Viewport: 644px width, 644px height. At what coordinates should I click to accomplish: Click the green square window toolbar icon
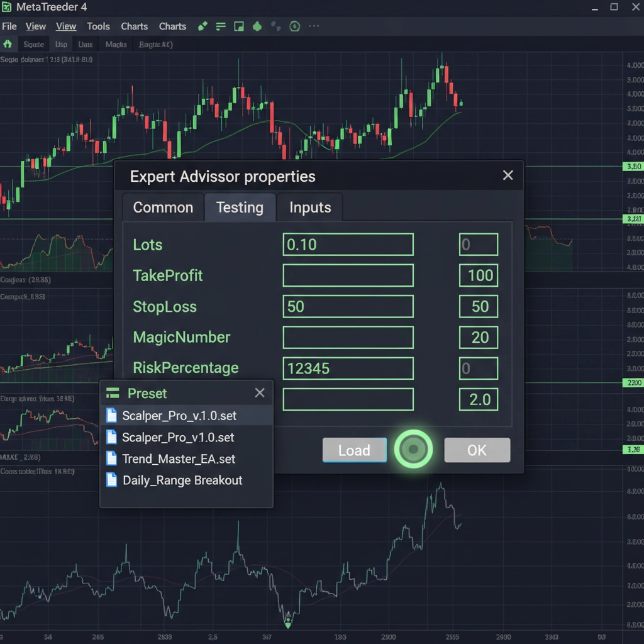(239, 26)
